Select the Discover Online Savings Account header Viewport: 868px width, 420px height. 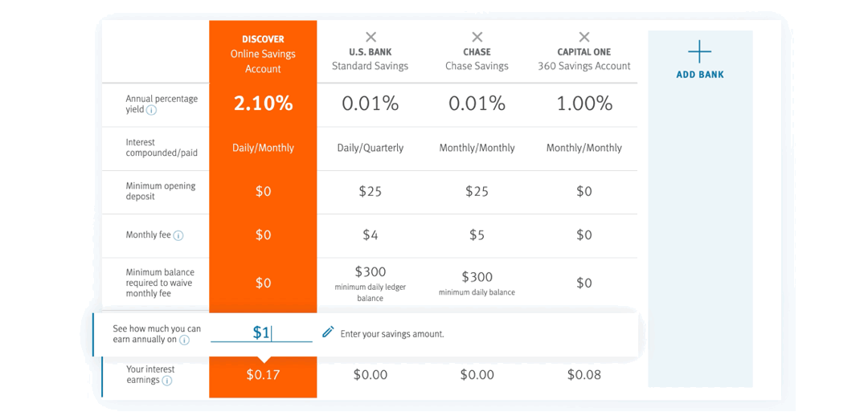(x=263, y=54)
